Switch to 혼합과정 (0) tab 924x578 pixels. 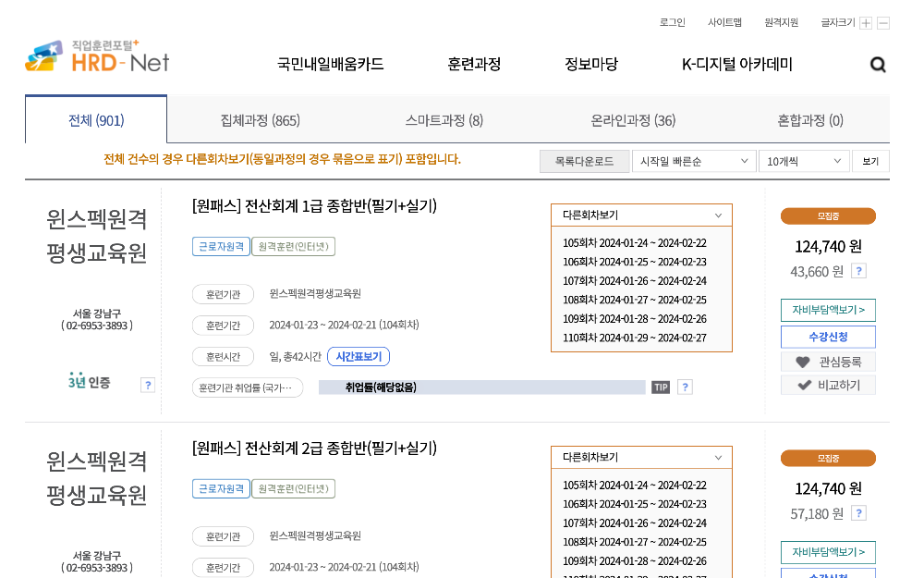click(x=810, y=120)
